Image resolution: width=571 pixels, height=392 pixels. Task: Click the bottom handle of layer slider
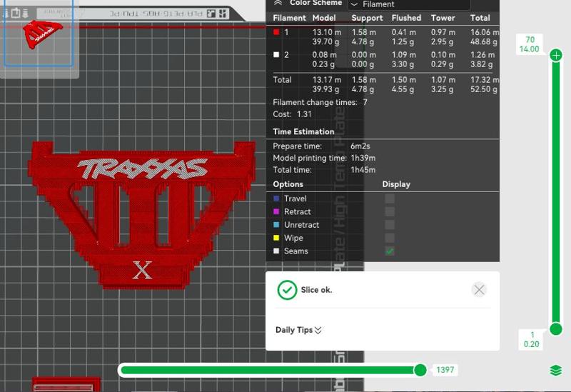click(x=556, y=329)
